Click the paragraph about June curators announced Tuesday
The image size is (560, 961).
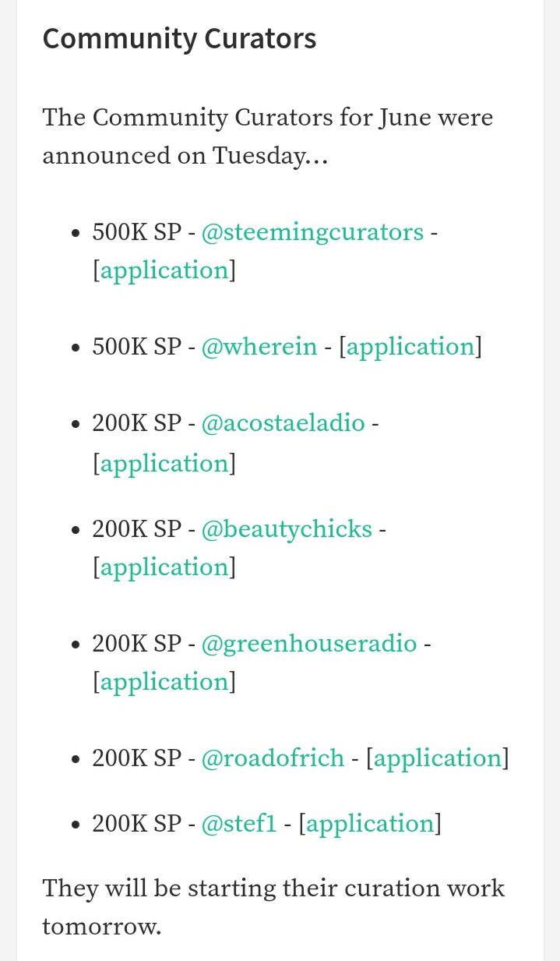[268, 137]
